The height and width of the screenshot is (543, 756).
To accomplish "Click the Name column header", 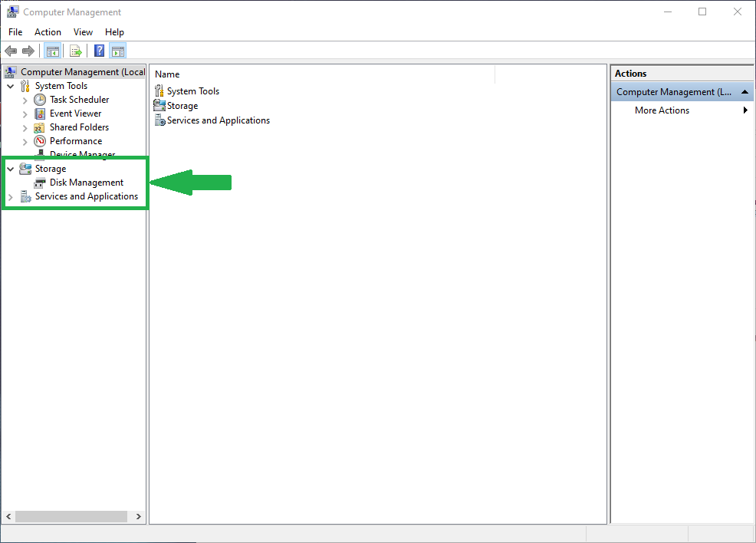I will [x=322, y=74].
